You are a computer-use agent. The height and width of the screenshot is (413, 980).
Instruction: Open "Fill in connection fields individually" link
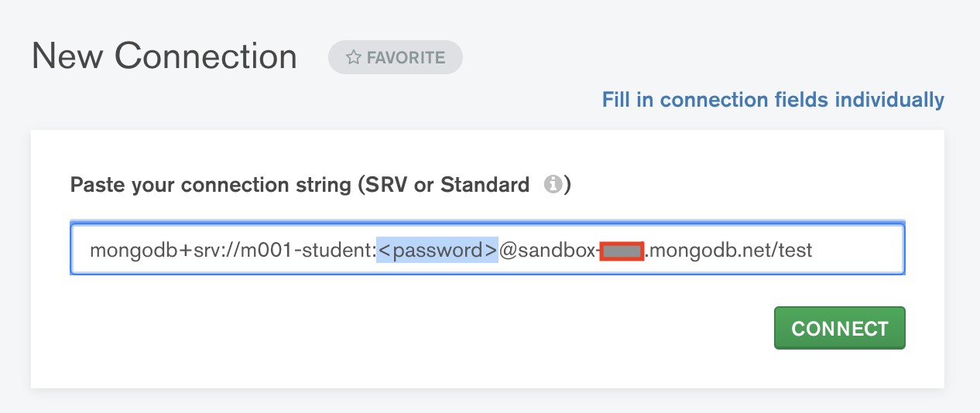pyautogui.click(x=773, y=100)
